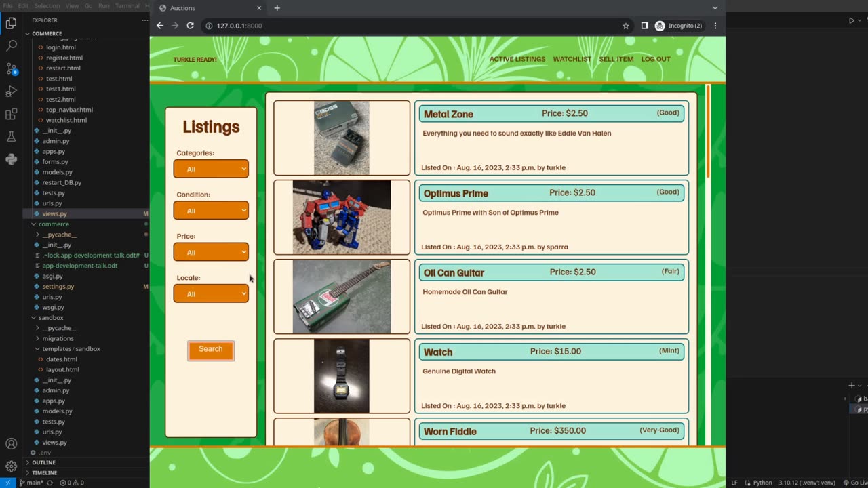The width and height of the screenshot is (868, 488).
Task: Open the Price dropdown
Action: [211, 252]
